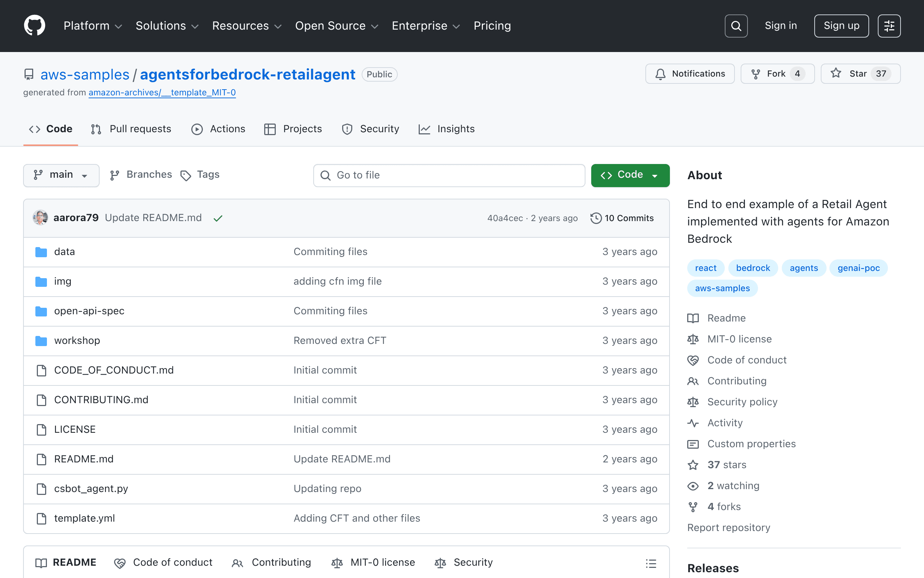
Task: Open the 2 watching link in sidebar
Action: pos(724,486)
